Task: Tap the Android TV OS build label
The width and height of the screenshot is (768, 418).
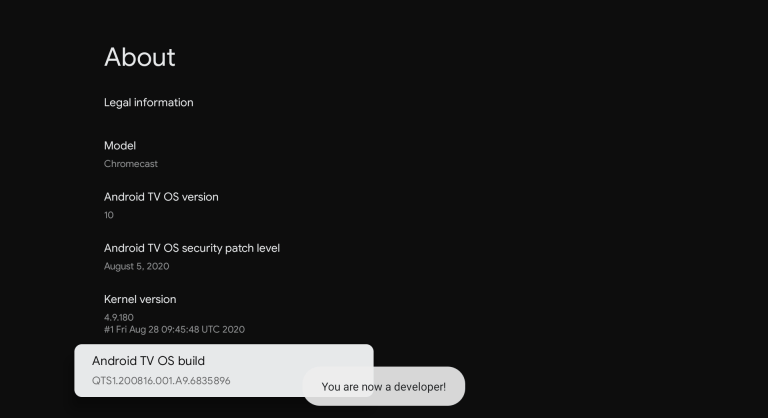Action: pos(148,361)
